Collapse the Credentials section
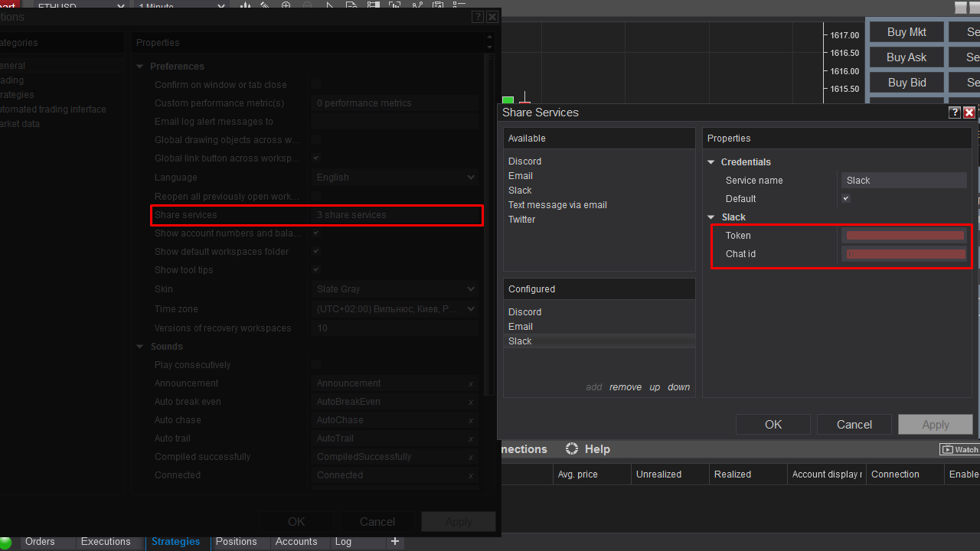This screenshot has width=980, height=551. pyautogui.click(x=710, y=162)
